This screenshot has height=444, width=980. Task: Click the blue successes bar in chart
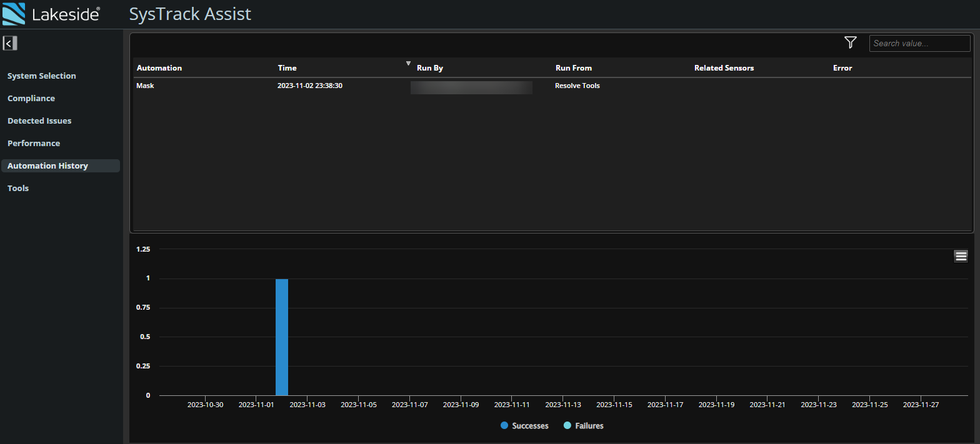(282, 337)
